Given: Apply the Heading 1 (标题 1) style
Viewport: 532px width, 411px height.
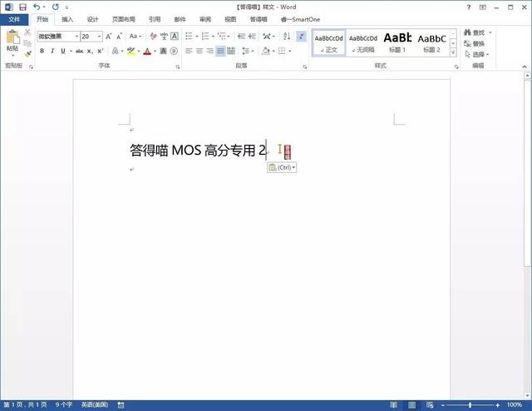Looking at the screenshot, I should pyautogui.click(x=397, y=42).
